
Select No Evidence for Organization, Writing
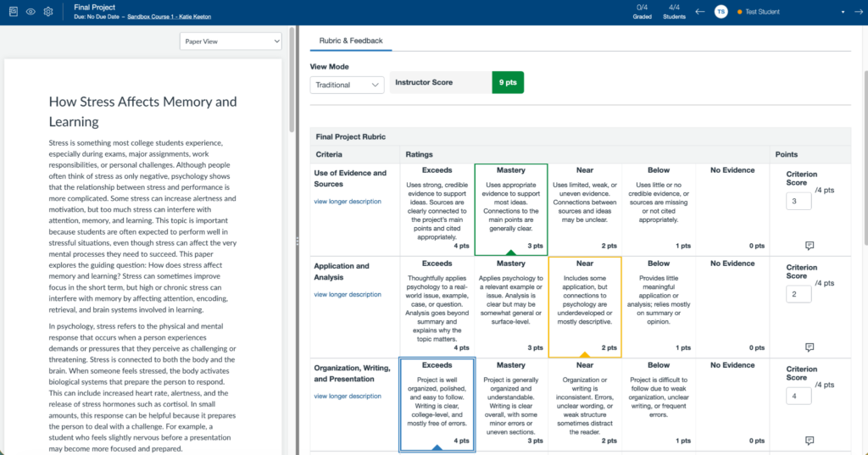[732, 405]
